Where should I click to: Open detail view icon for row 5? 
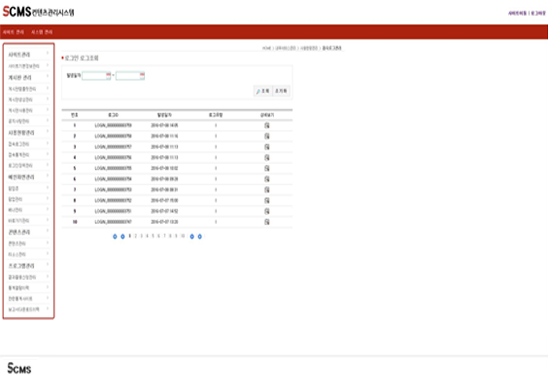(267, 168)
